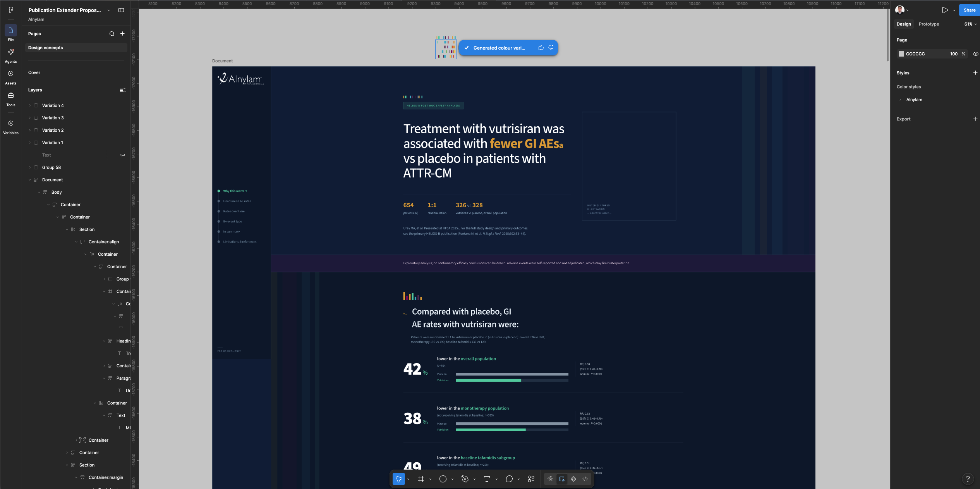Open the Tools panel in sidebar
980x489 pixels.
11,99
